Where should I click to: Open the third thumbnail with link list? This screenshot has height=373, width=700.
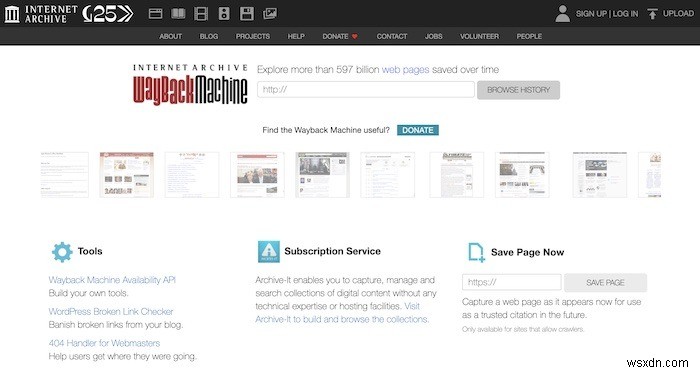click(x=192, y=174)
